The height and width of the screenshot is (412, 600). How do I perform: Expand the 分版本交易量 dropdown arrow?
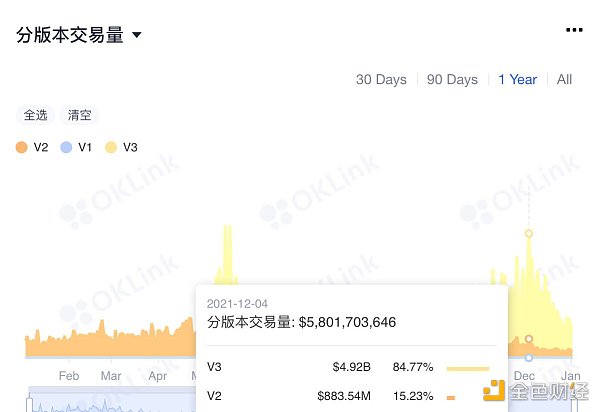[x=137, y=35]
